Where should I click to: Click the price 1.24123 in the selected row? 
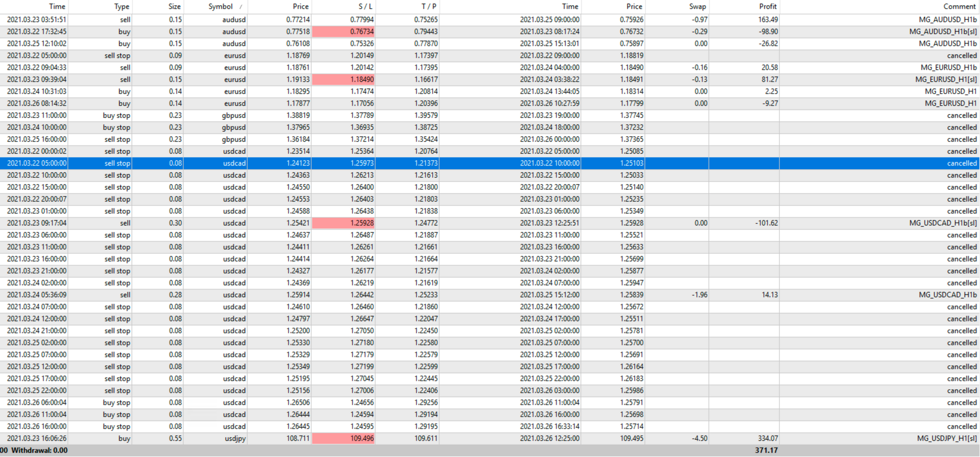298,163
